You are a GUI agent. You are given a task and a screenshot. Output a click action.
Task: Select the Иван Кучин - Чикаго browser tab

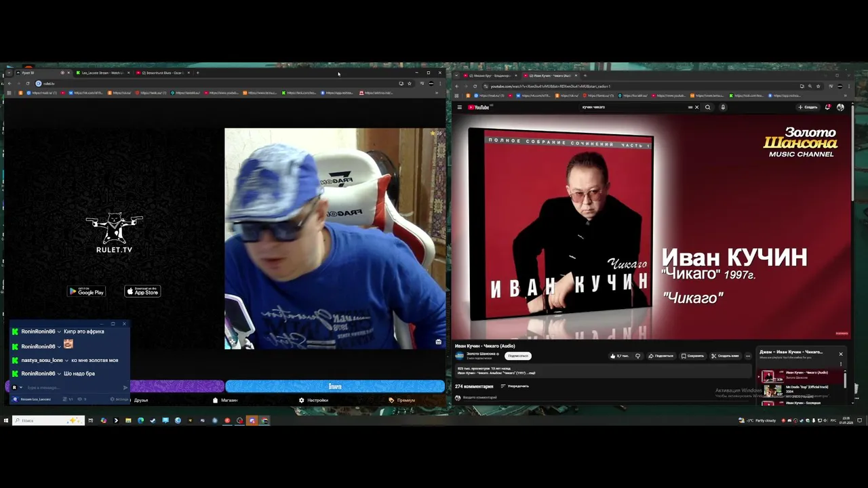[x=549, y=75]
